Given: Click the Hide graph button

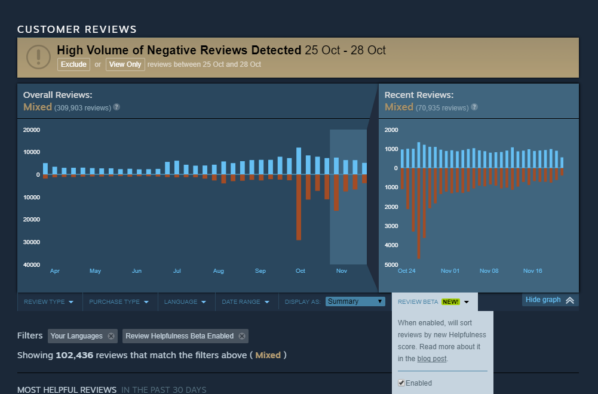Looking at the screenshot, I should [x=550, y=300].
